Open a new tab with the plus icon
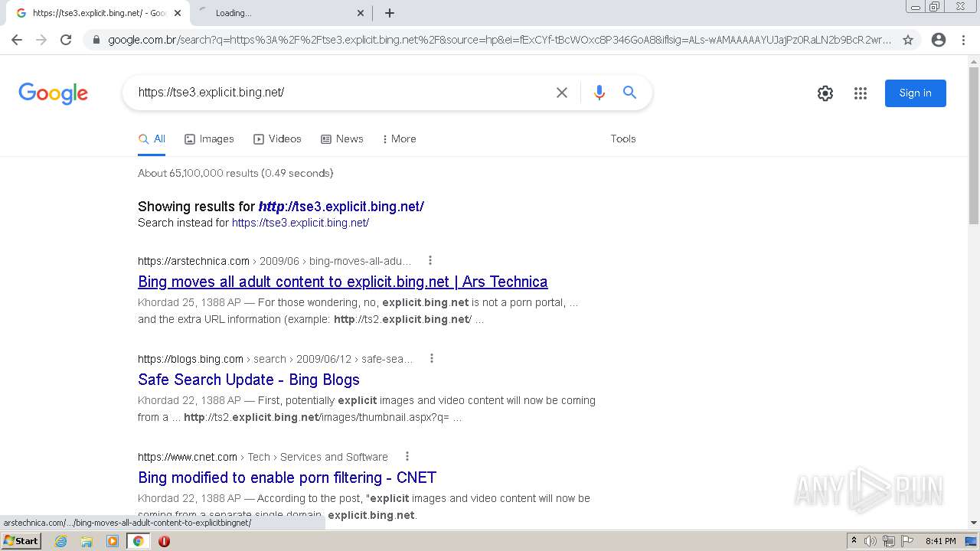The width and height of the screenshot is (980, 551). (x=390, y=13)
